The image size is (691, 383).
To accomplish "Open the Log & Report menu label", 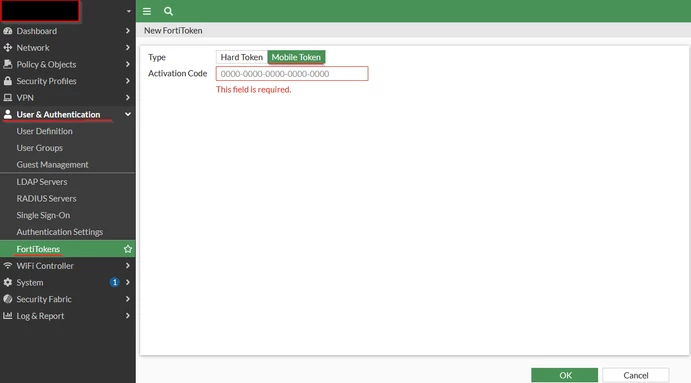I will (x=40, y=316).
